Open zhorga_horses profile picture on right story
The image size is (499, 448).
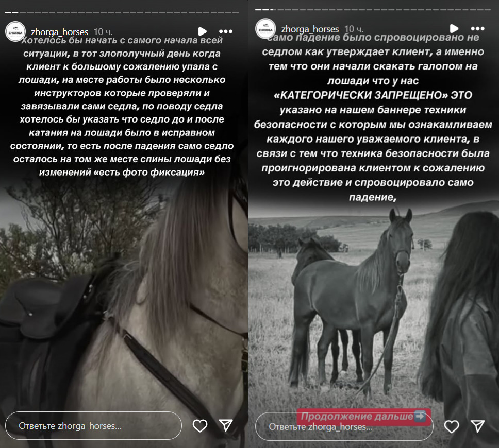[x=265, y=29]
